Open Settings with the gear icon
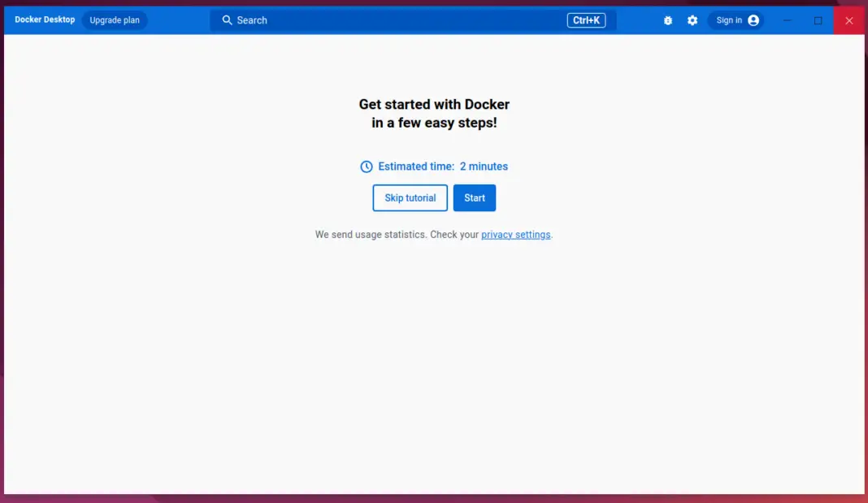Screen dimensions: 868x503 692,20
